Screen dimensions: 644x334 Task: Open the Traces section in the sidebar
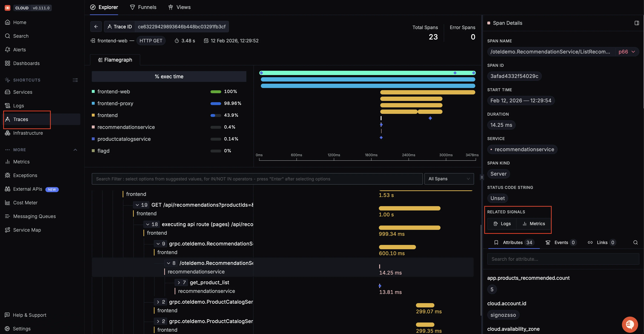click(x=21, y=119)
